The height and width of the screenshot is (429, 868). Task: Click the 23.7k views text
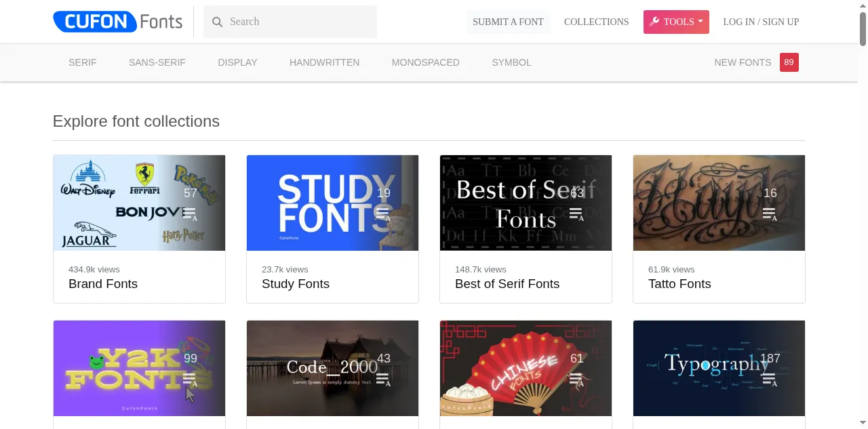[x=285, y=269]
